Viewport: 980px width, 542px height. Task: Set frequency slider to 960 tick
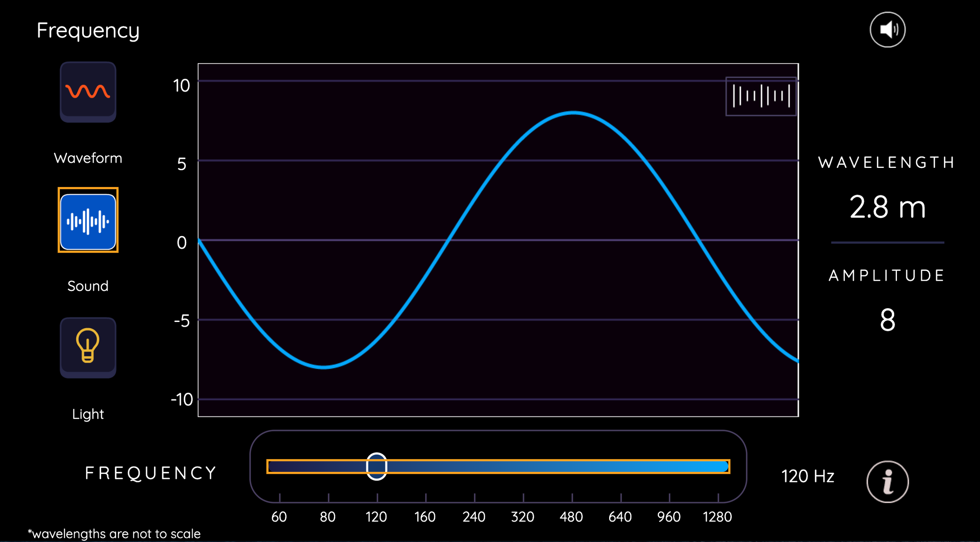[x=670, y=466]
